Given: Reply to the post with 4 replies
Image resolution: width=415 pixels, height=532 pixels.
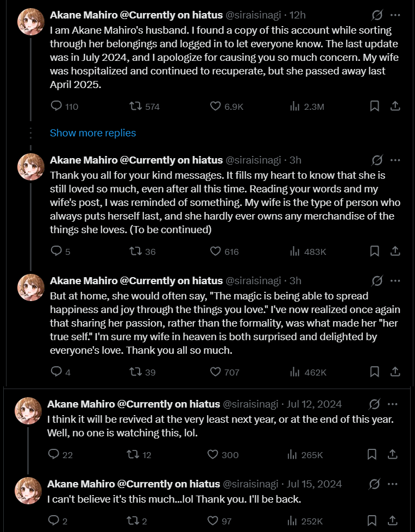Looking at the screenshot, I should click(56, 372).
